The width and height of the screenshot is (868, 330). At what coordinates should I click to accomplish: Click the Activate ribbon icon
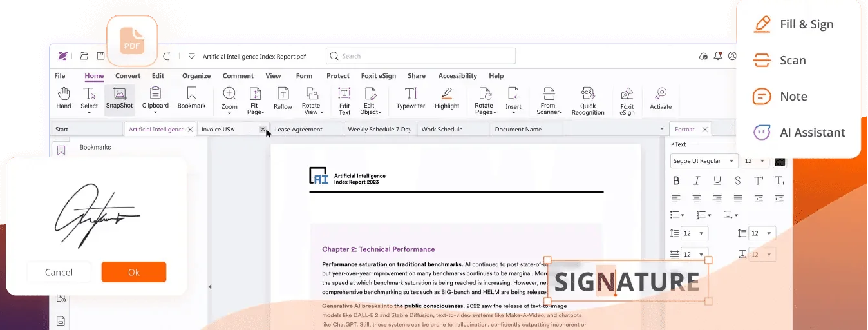661,99
